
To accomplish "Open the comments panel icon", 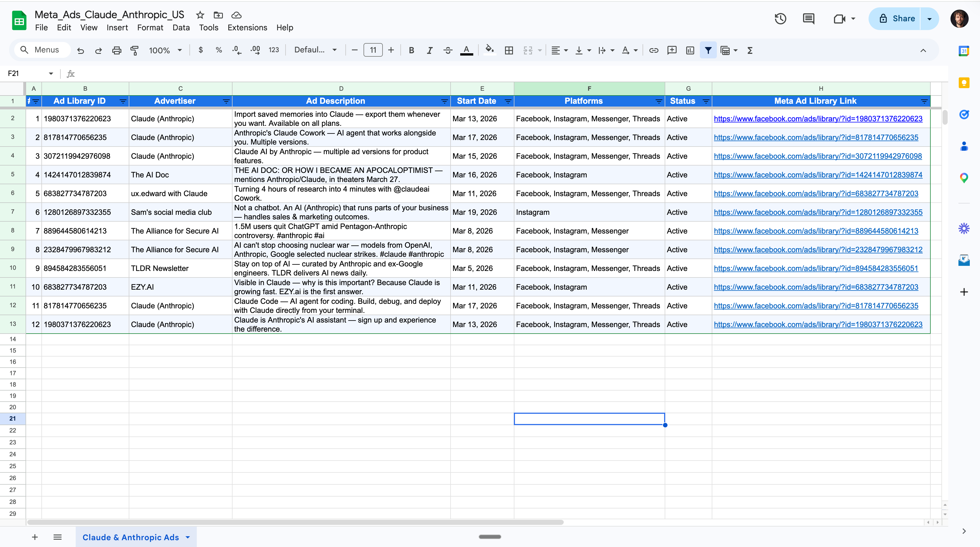I will click(x=808, y=19).
